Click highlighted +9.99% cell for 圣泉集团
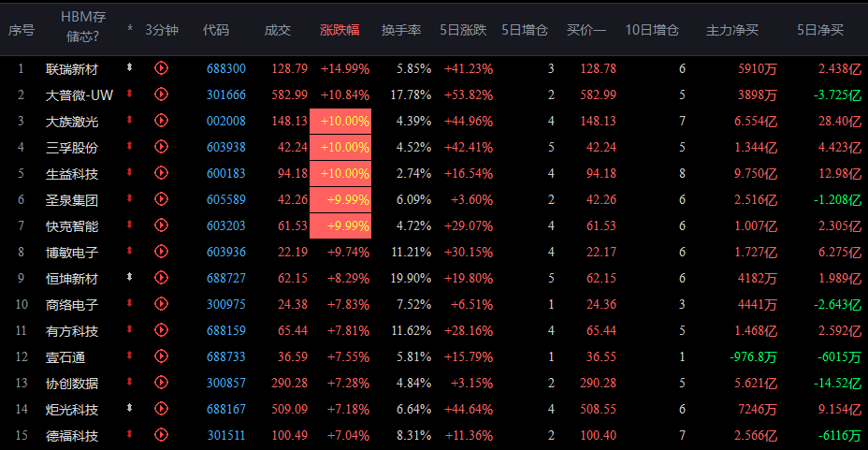This screenshot has width=868, height=450. click(x=340, y=200)
